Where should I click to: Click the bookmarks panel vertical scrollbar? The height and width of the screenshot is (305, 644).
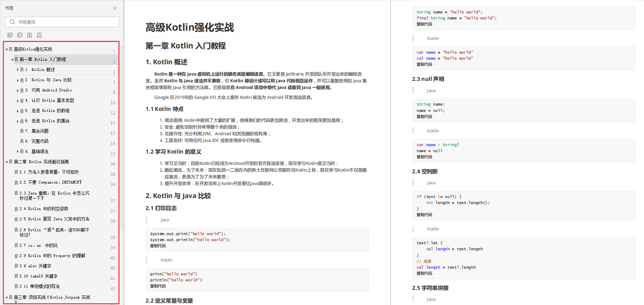(x=122, y=138)
